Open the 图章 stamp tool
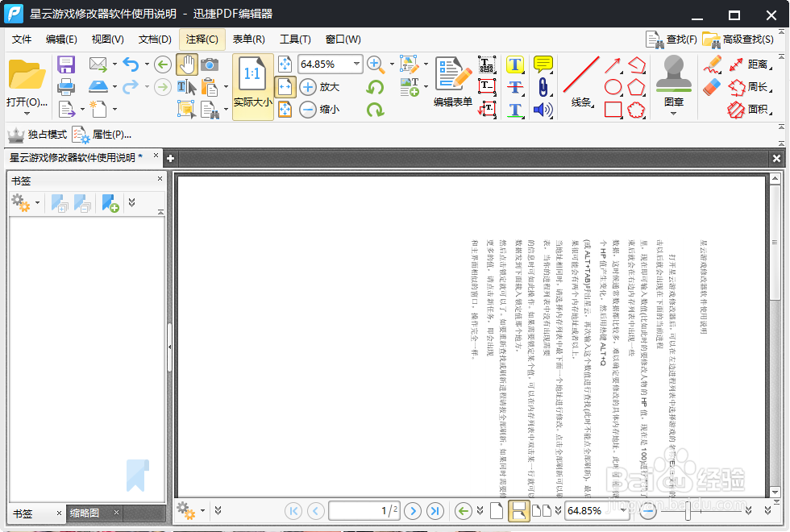The height and width of the screenshot is (532, 790). tap(674, 81)
